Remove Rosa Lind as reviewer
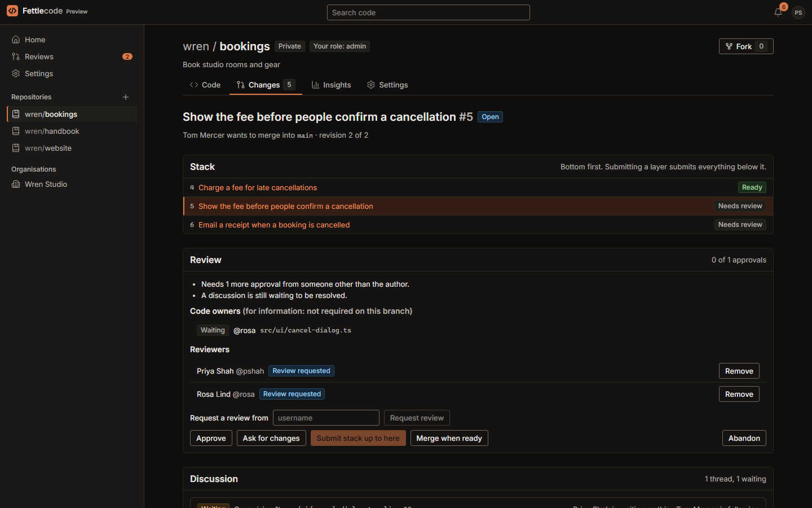812x508 pixels. coord(739,394)
